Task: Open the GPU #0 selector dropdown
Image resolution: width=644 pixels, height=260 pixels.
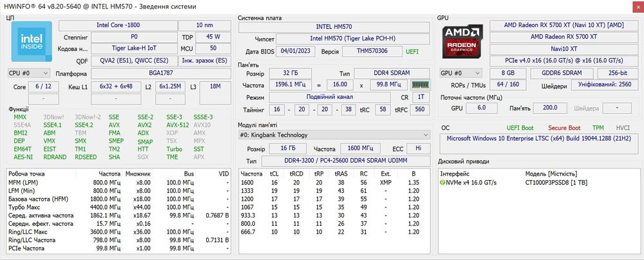Action: pos(461,74)
